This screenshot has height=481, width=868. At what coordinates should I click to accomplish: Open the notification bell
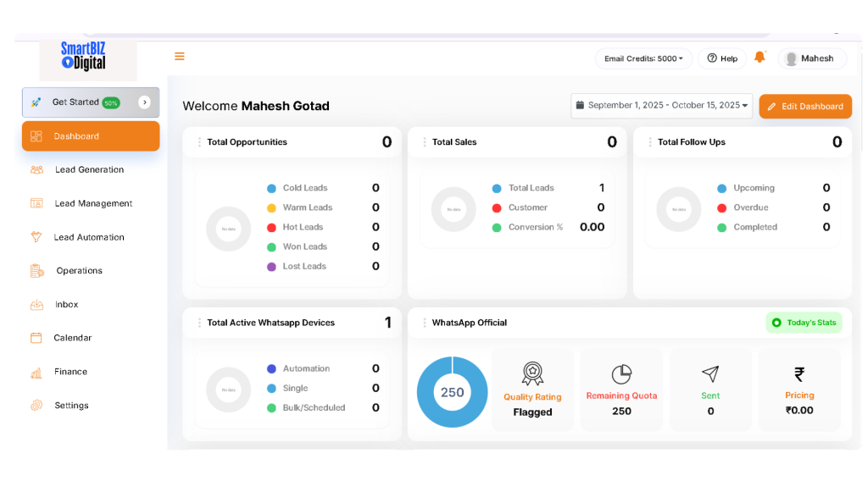click(759, 58)
